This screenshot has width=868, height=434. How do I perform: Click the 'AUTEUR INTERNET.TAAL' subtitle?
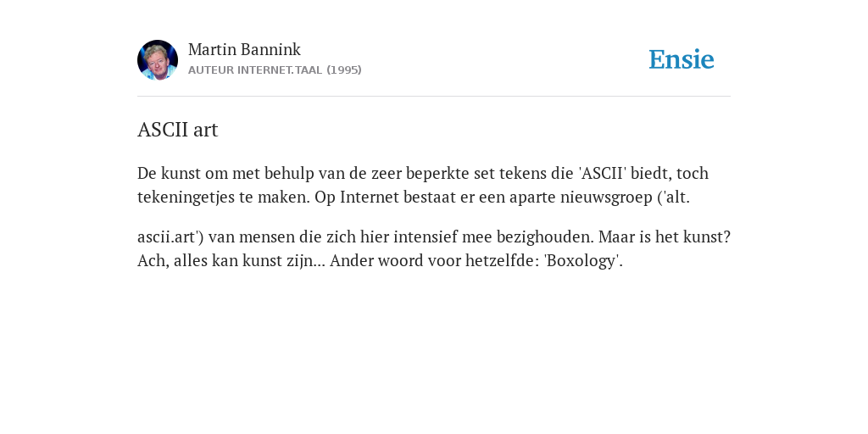click(x=255, y=70)
